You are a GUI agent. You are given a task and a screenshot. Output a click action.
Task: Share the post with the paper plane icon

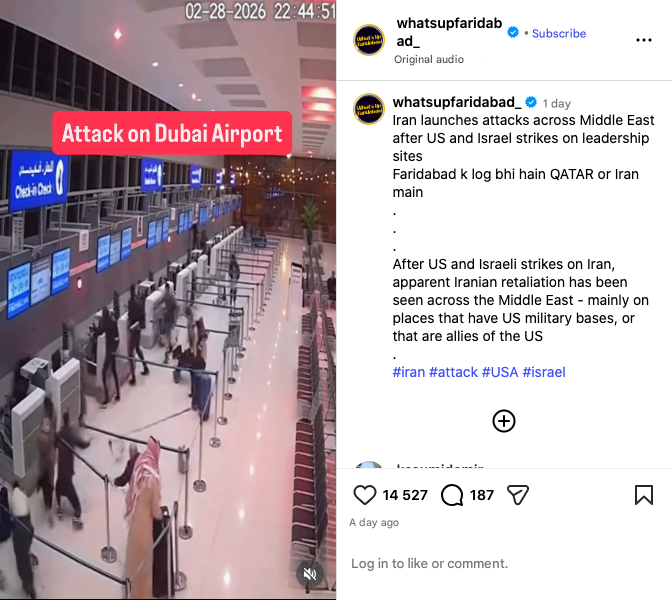518,495
